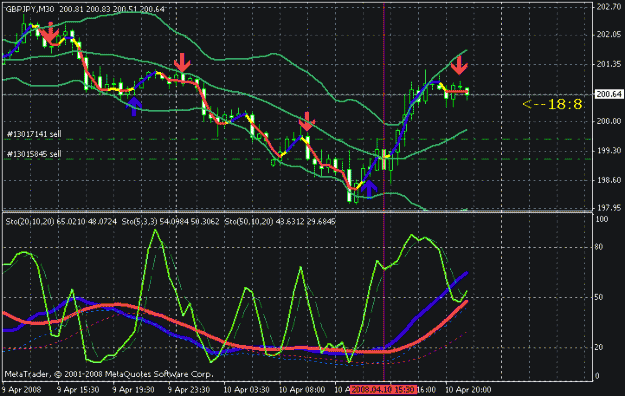The image size is (625, 396).
Task: Click the 200.00 price axis value
Action: [609, 122]
